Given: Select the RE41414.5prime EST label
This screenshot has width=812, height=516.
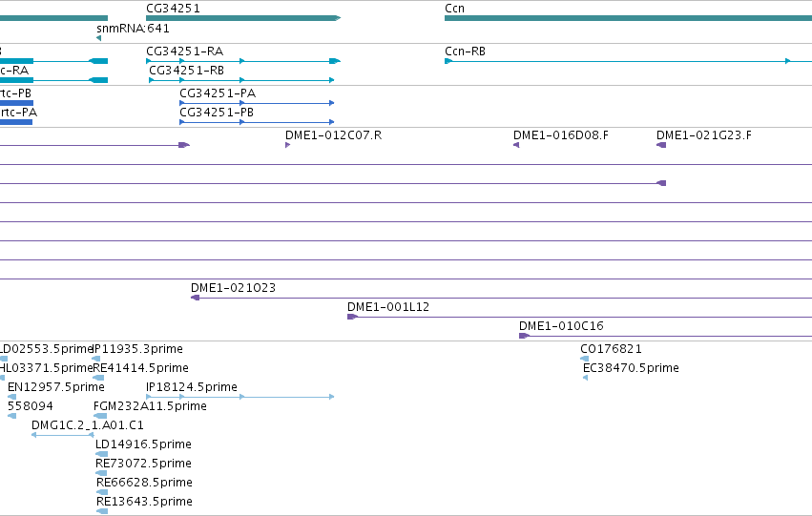Looking at the screenshot, I should click(x=141, y=368).
